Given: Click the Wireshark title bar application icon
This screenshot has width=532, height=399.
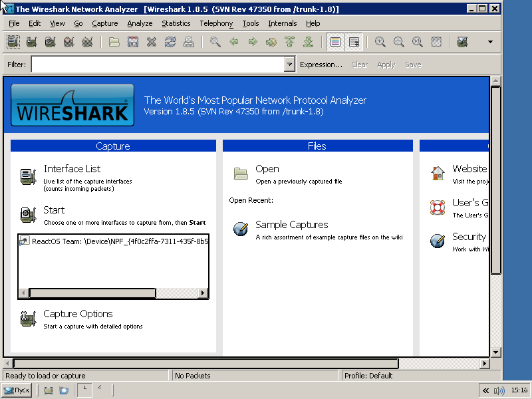Looking at the screenshot, I should pos(9,9).
